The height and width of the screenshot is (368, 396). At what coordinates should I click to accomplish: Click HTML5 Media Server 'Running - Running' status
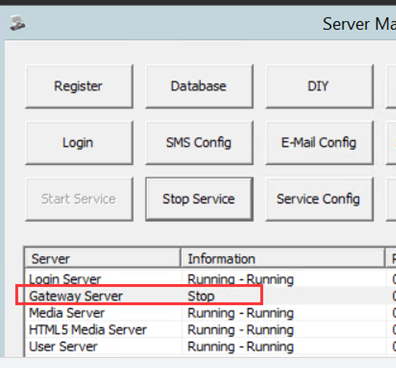click(240, 330)
